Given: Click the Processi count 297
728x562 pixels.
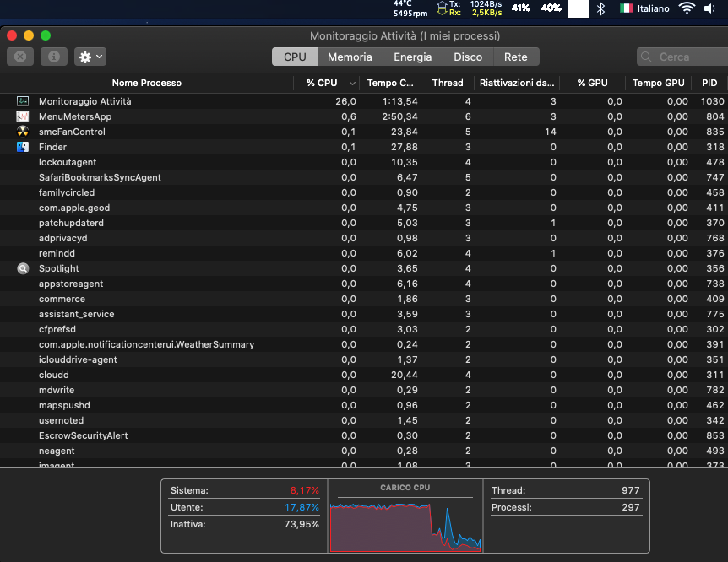Looking at the screenshot, I should [631, 507].
